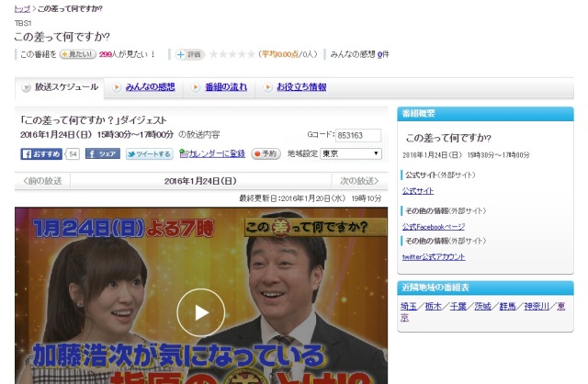Click the 見たい! button
Image resolution: width=588 pixels, height=384 pixels.
(77, 54)
